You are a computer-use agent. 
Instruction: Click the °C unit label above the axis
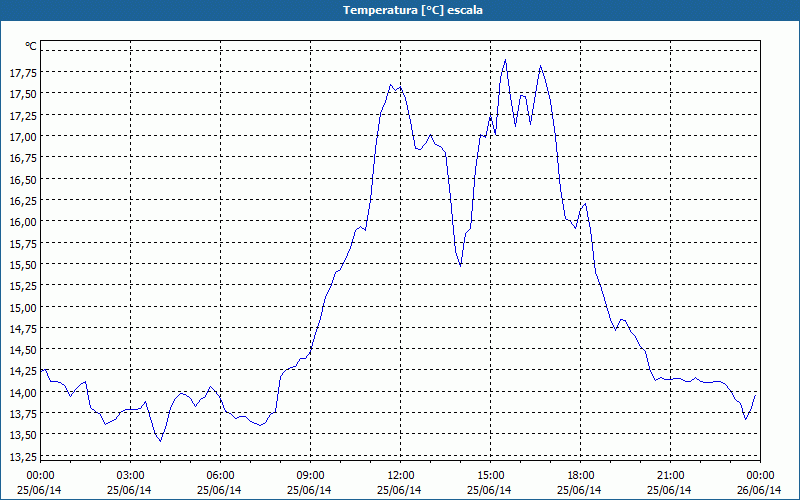pos(31,46)
